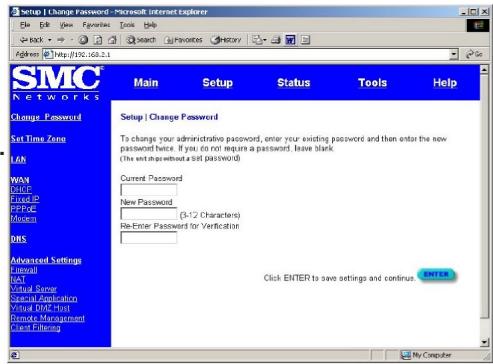Select the DHCP link under WAN
Image resolution: width=493 pixels, height=364 pixels.
21,190
